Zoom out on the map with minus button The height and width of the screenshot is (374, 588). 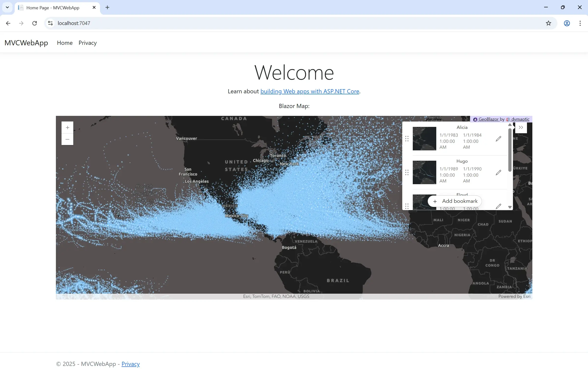click(67, 139)
